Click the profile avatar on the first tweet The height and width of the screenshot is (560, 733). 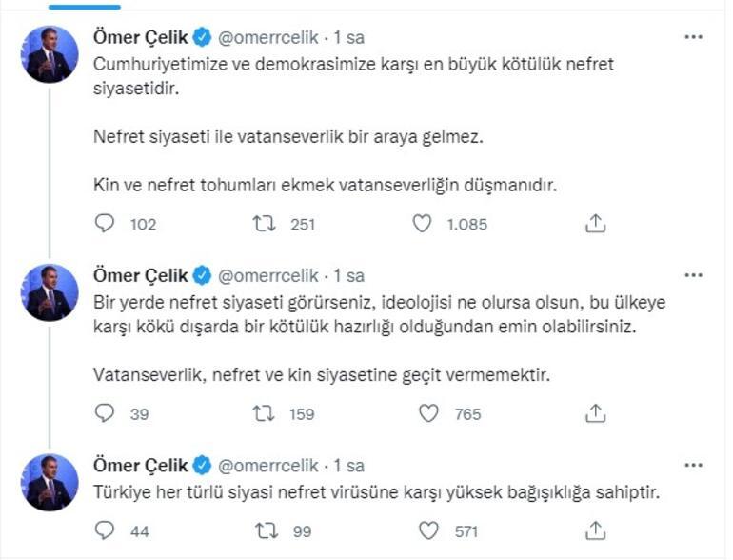(x=50, y=54)
